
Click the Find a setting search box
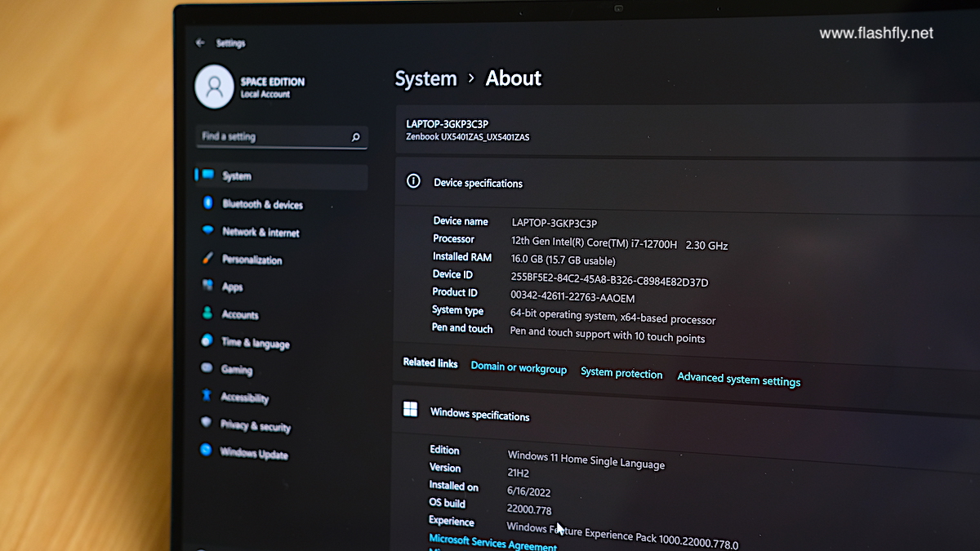pos(274,137)
